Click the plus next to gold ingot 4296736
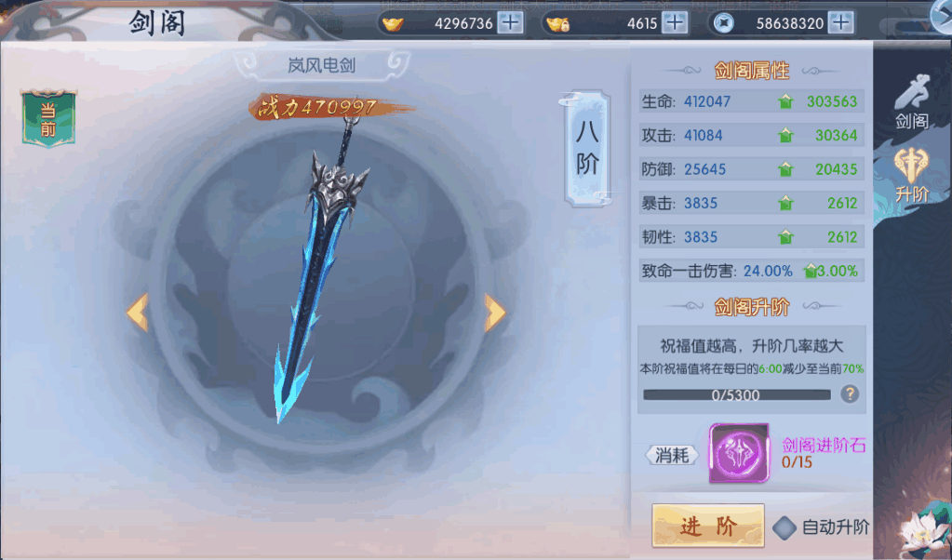952x560 pixels. [511, 23]
